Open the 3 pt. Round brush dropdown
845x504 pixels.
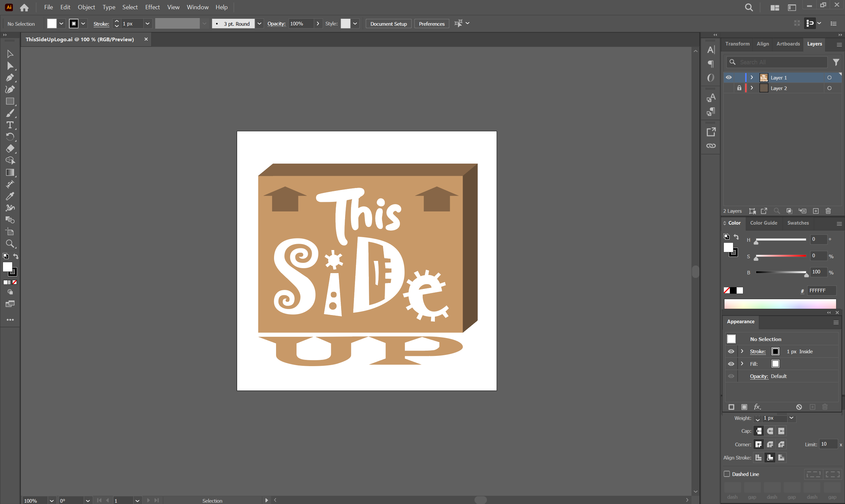[259, 23]
